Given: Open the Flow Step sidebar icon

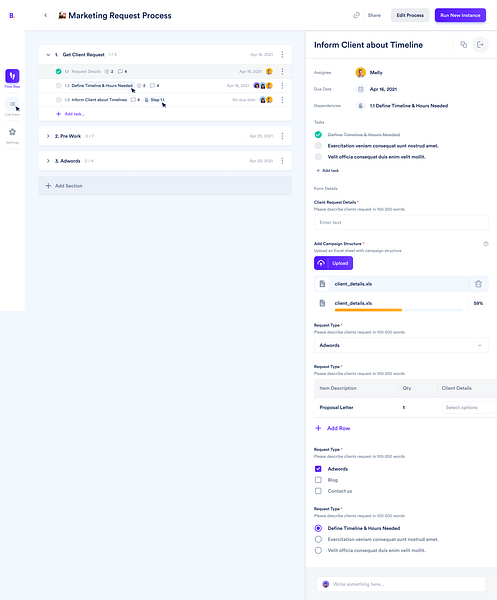Looking at the screenshot, I should (x=12, y=76).
